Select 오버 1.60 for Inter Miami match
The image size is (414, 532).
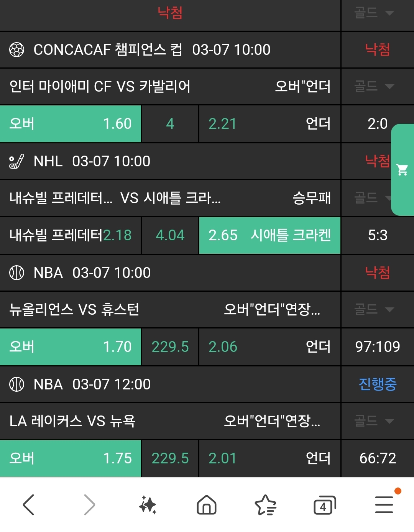tap(71, 124)
